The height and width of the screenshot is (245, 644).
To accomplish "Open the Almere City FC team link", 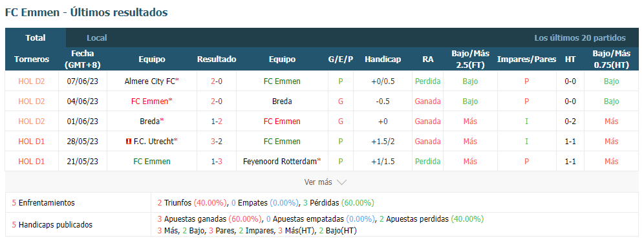I will click(x=149, y=81).
